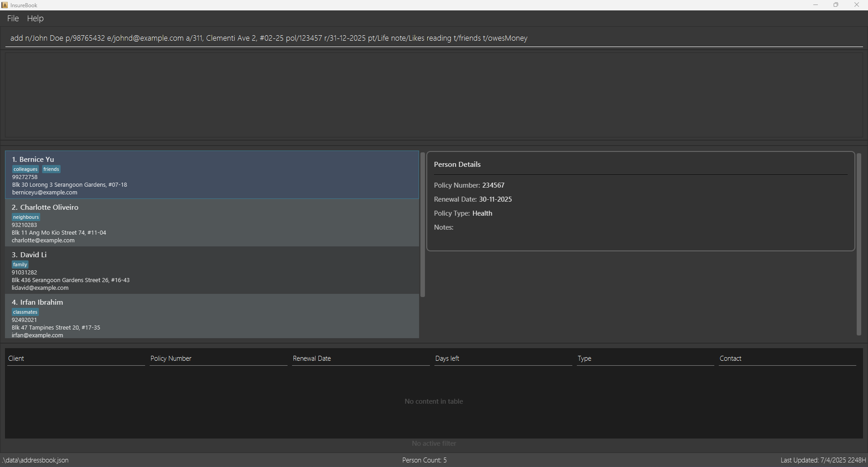This screenshot has height=467, width=868.
Task: Click the command input box
Action: [x=434, y=38]
